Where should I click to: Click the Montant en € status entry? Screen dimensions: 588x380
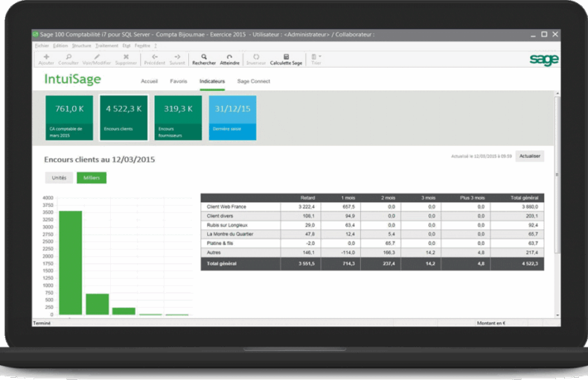point(491,323)
